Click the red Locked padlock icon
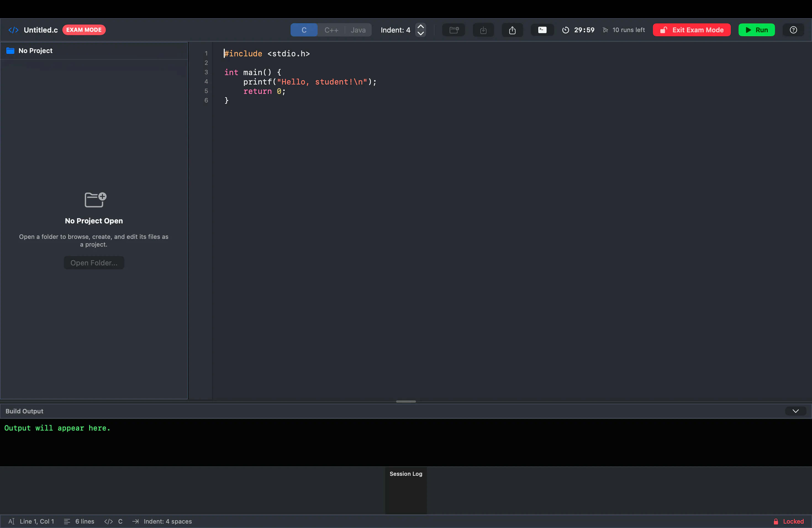Image resolution: width=812 pixels, height=528 pixels. click(776, 521)
